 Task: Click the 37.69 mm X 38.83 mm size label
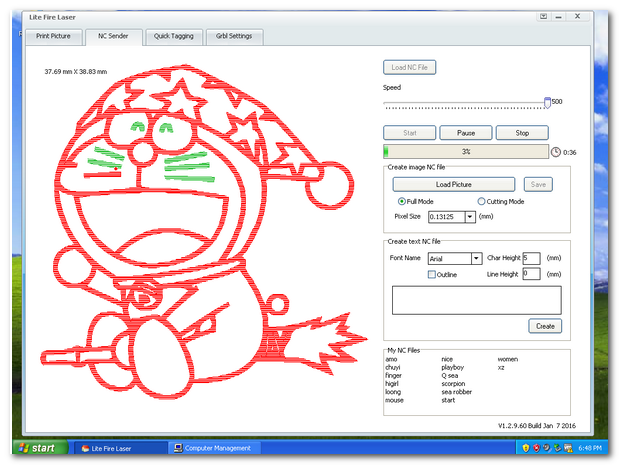click(76, 72)
